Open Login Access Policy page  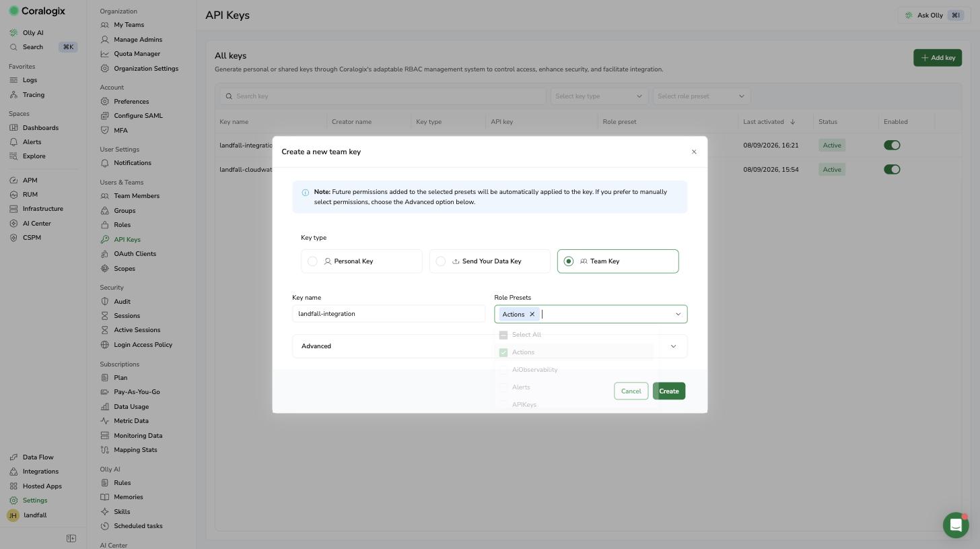tap(136, 345)
